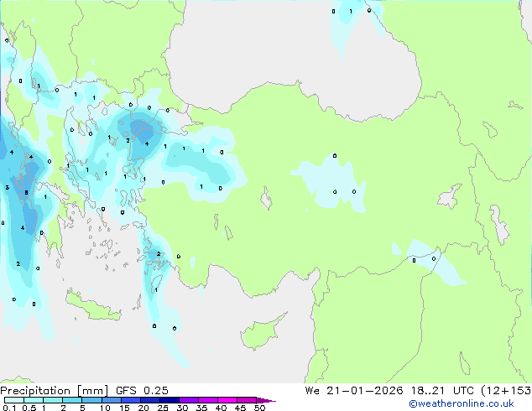Click the 10 to 15 mm legend swatch
Screen dimensions: 532x411
111,400
